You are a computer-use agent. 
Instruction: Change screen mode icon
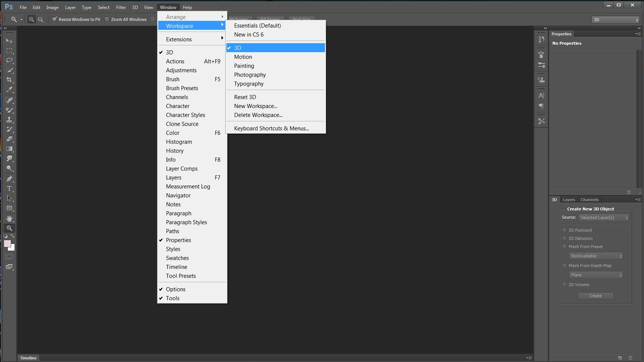[x=9, y=267]
